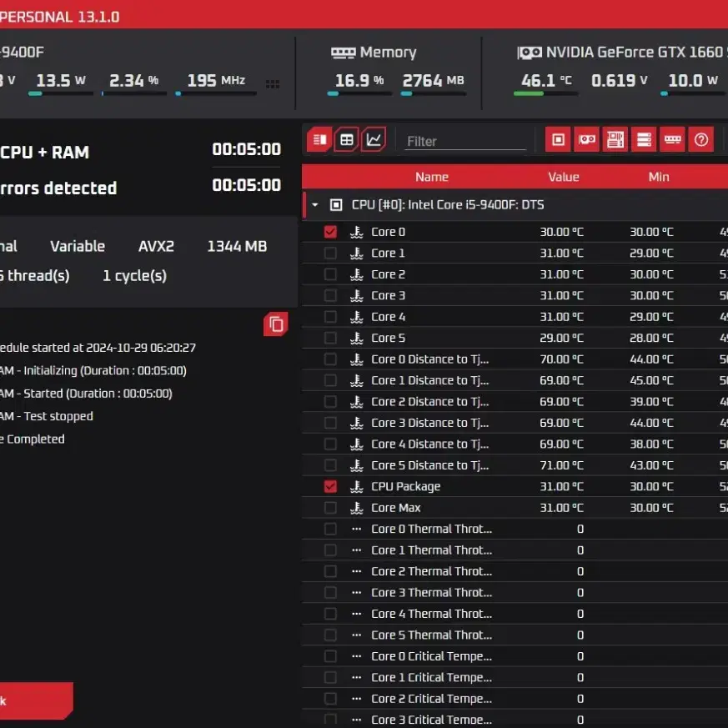Click the thermometer icon in the Core 1 row
Screen dimensions: 728x728
(x=357, y=253)
